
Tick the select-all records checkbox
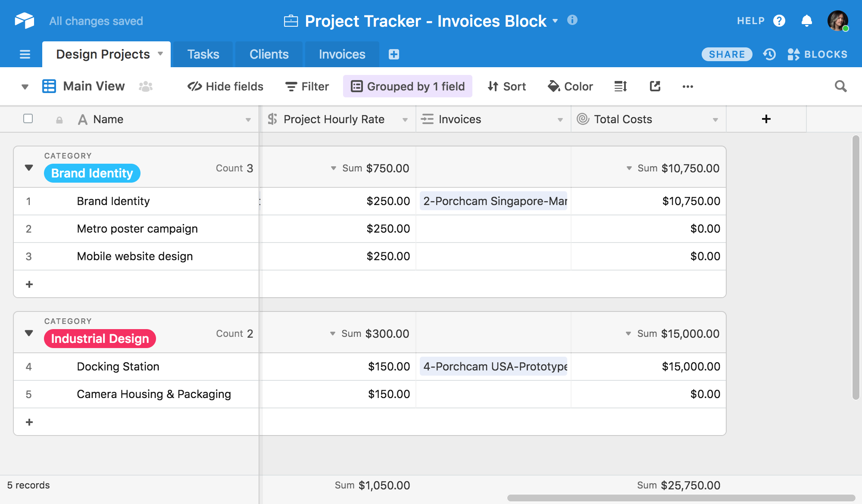tap(28, 119)
